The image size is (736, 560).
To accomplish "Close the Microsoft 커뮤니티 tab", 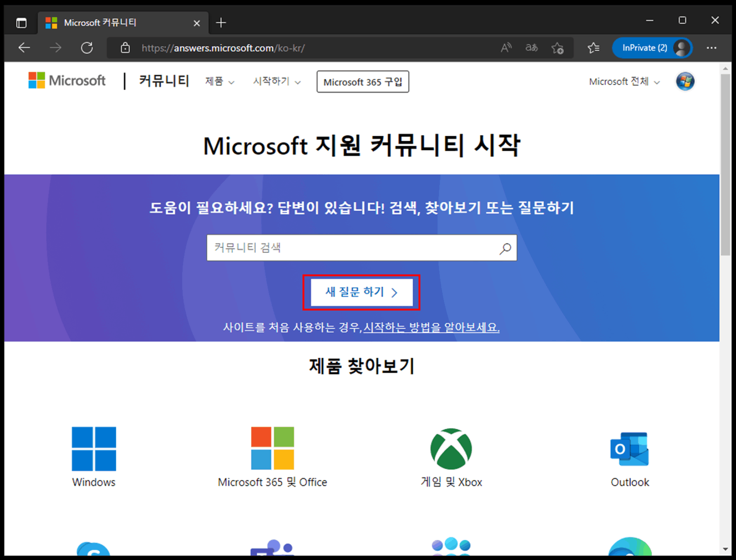I will click(x=197, y=23).
